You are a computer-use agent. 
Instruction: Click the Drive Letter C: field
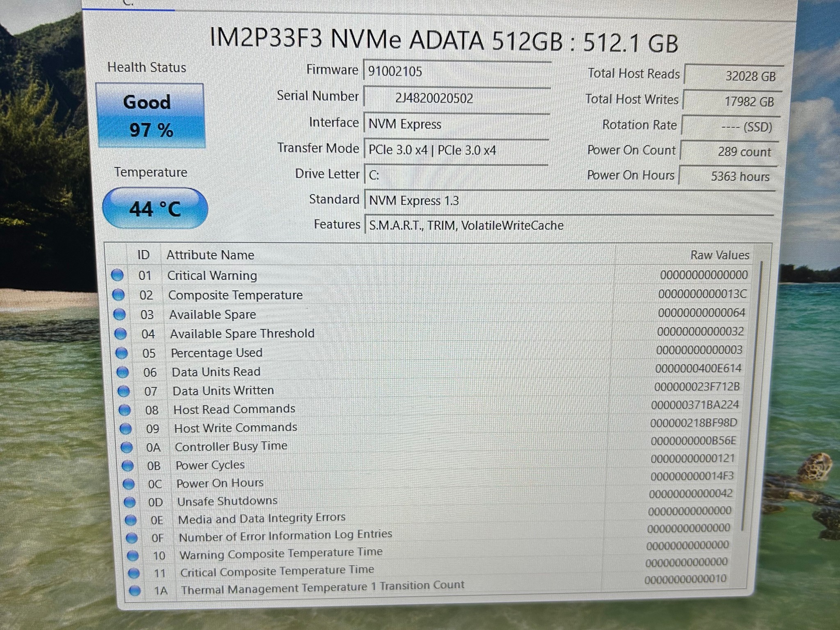tap(456, 175)
